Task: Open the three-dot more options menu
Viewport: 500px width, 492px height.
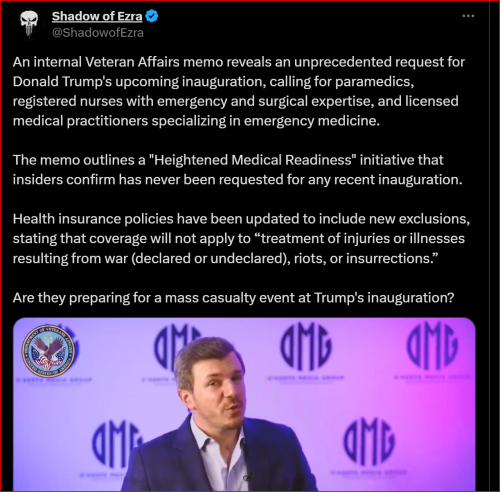Action: click(x=468, y=16)
